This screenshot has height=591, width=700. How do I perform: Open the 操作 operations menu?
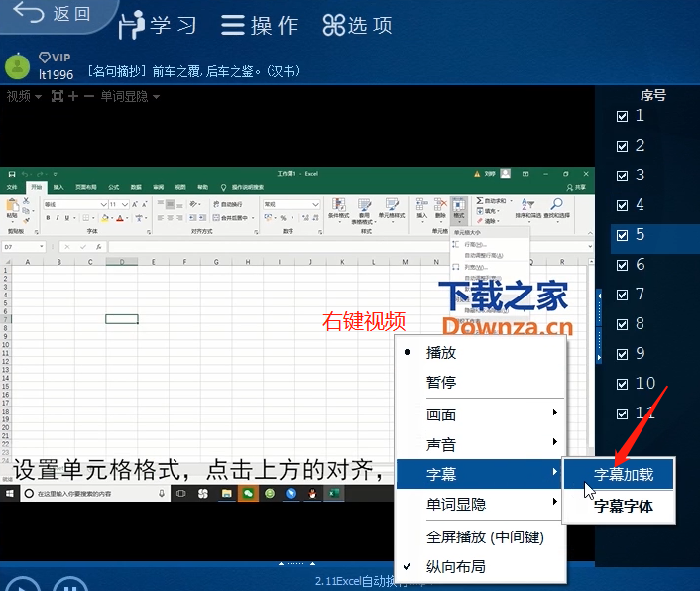(259, 26)
